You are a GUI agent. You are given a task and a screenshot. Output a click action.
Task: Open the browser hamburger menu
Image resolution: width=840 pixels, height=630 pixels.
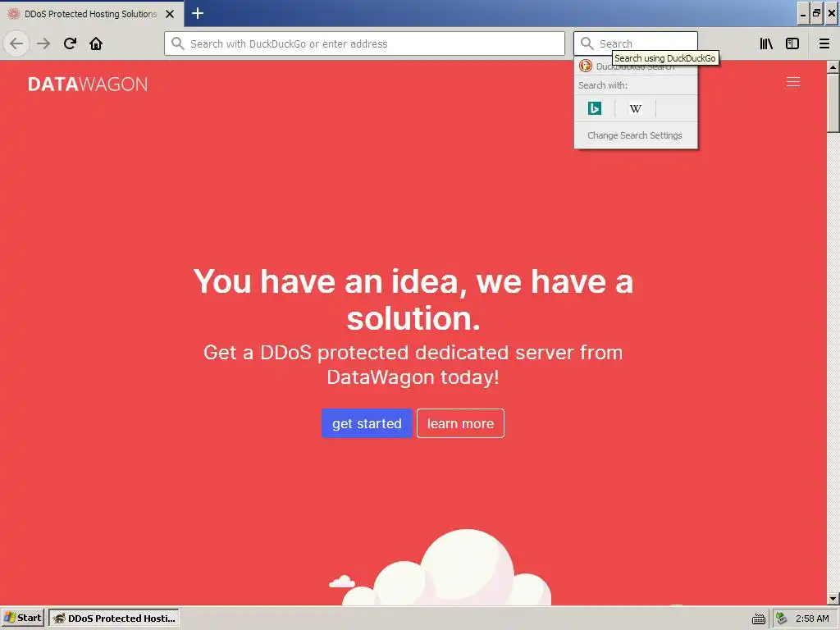click(824, 43)
